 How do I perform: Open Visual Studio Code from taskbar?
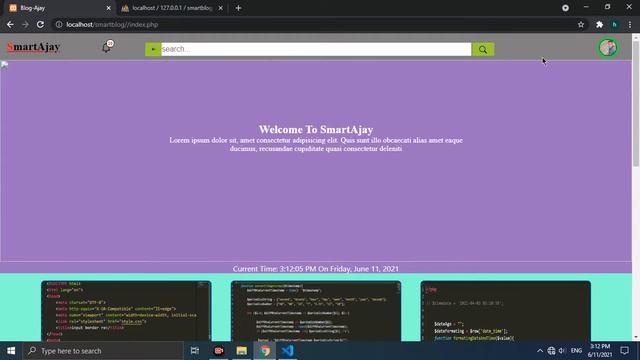pos(288,351)
